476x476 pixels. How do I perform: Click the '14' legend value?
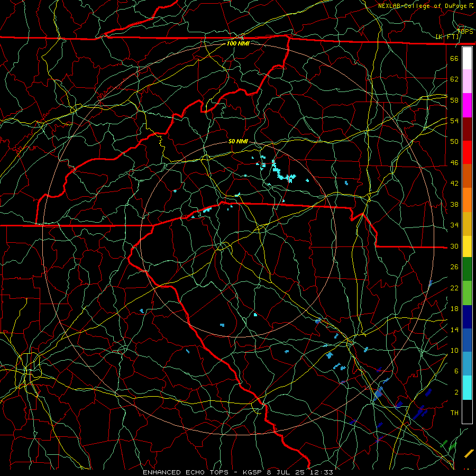[x=454, y=329]
